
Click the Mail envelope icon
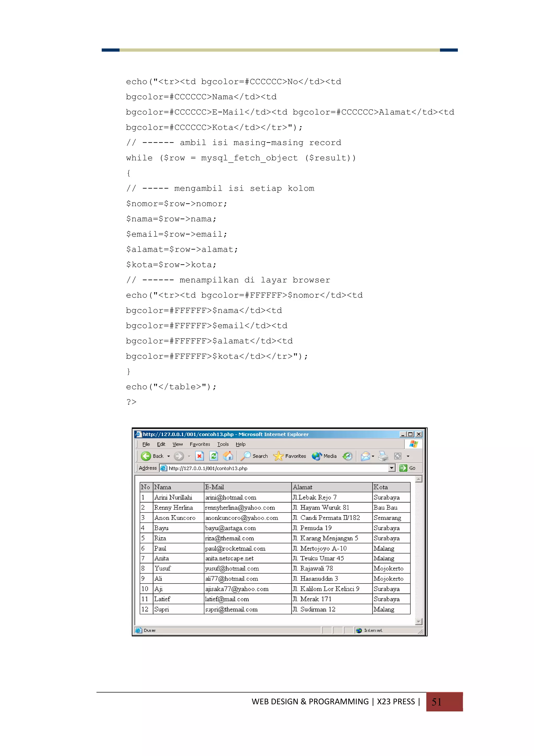(365, 456)
